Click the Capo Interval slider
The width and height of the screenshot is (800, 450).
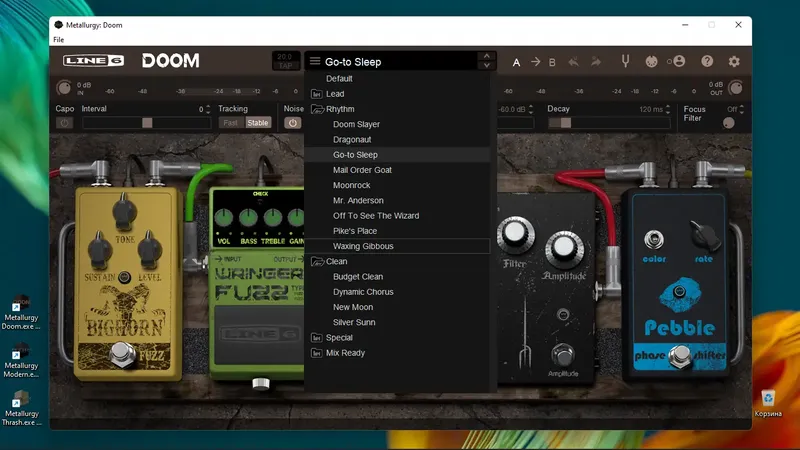[x=146, y=123]
